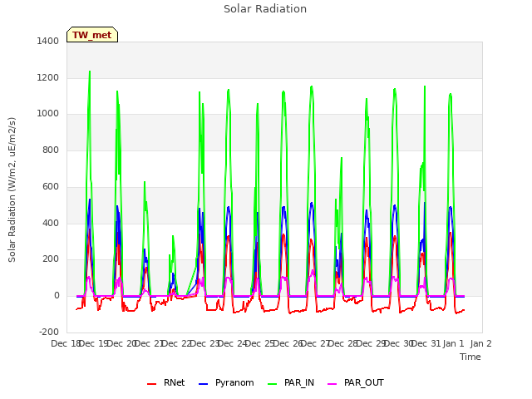532x399 pixels.
Task: Click the 800 y-axis tick label
Action: [x=51, y=150]
